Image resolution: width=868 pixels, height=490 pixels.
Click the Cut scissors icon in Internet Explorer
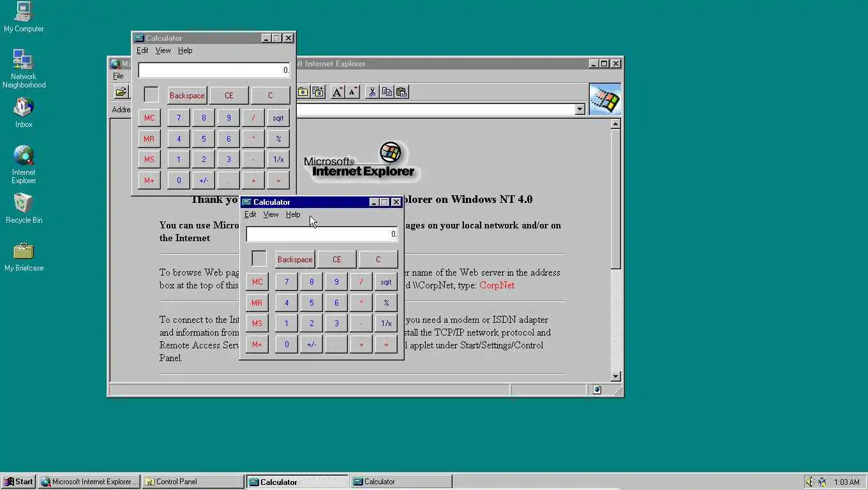click(x=371, y=92)
